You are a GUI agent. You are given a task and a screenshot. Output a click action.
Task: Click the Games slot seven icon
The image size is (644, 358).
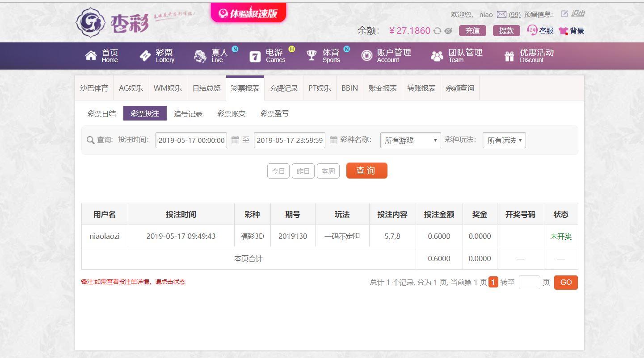click(255, 56)
